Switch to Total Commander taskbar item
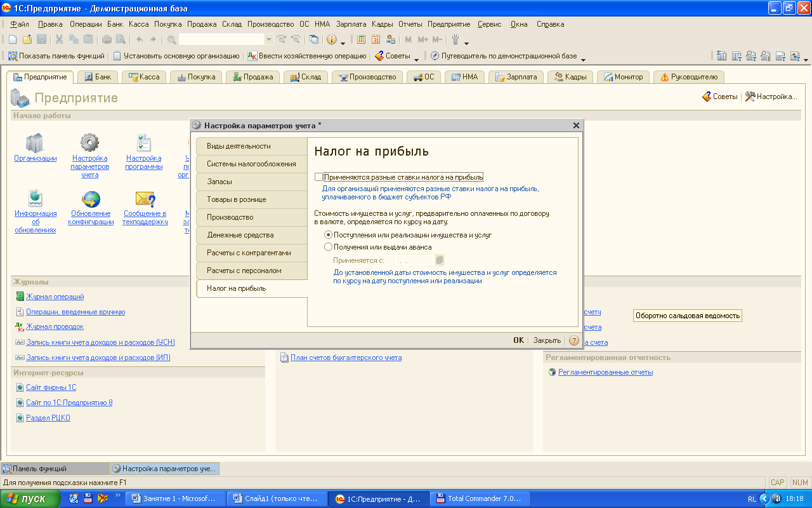 [479, 498]
